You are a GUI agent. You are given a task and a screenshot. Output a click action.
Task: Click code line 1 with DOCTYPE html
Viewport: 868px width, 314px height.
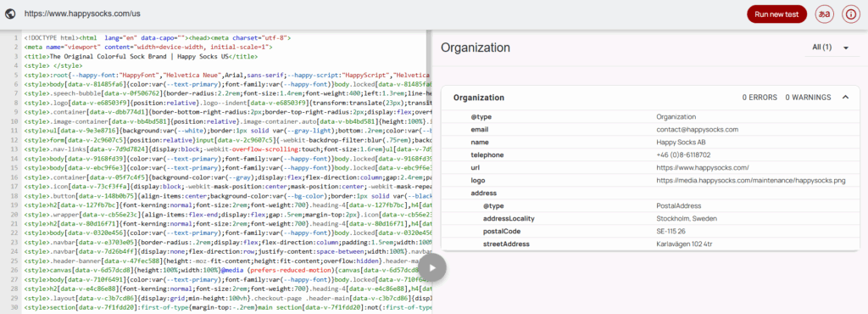tap(158, 37)
